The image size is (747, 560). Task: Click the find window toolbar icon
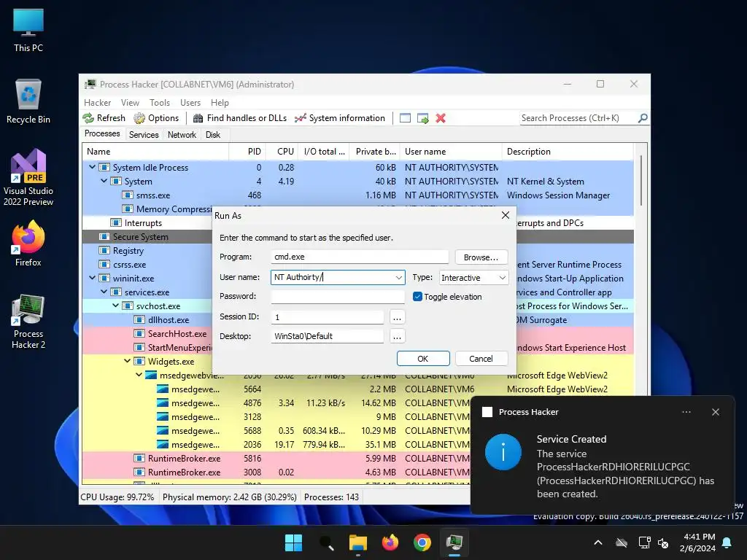click(x=405, y=118)
